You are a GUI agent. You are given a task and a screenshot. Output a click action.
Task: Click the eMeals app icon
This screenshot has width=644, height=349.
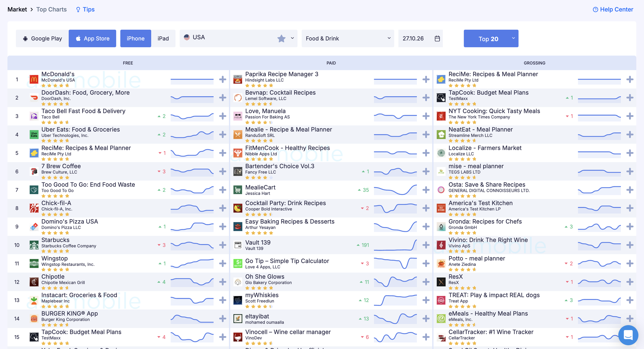pyautogui.click(x=441, y=319)
